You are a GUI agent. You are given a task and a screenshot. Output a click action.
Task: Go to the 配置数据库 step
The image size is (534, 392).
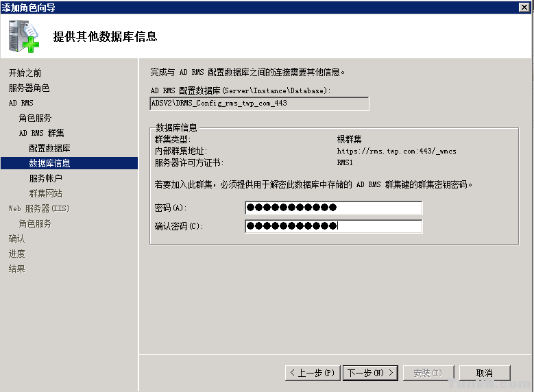(49, 148)
